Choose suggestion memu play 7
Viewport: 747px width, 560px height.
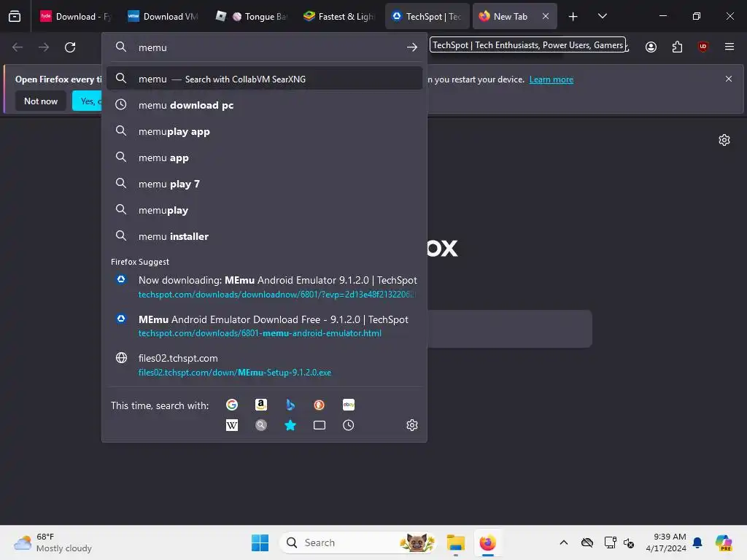pos(264,184)
